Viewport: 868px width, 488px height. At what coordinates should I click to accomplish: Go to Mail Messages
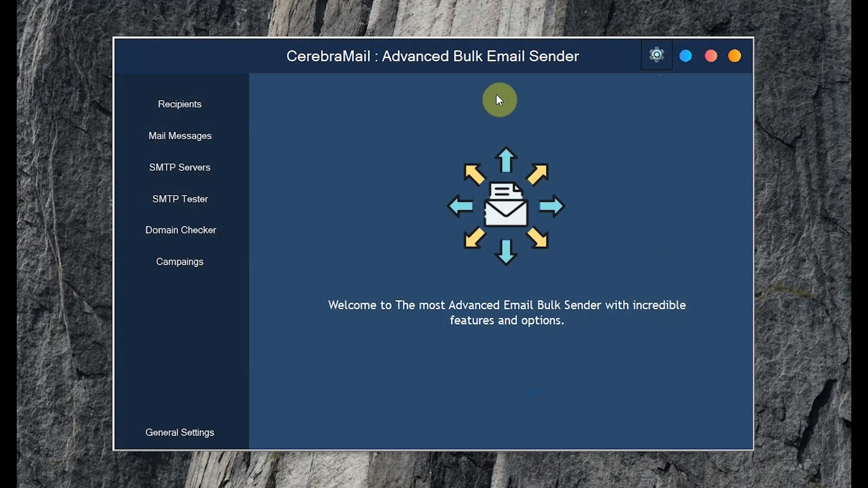pos(180,136)
